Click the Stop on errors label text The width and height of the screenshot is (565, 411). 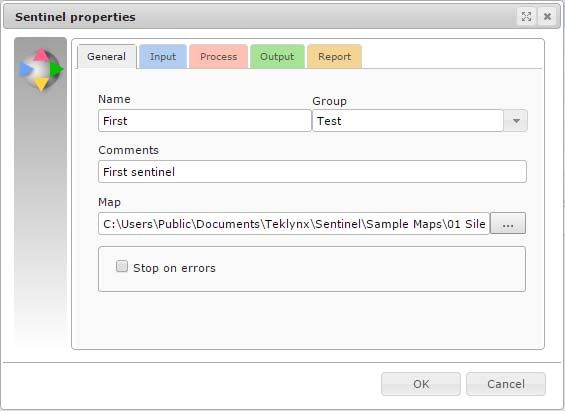coord(174,268)
